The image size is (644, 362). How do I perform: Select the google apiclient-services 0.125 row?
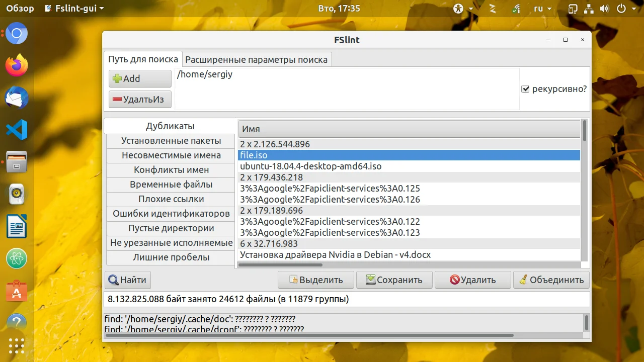coord(409,189)
